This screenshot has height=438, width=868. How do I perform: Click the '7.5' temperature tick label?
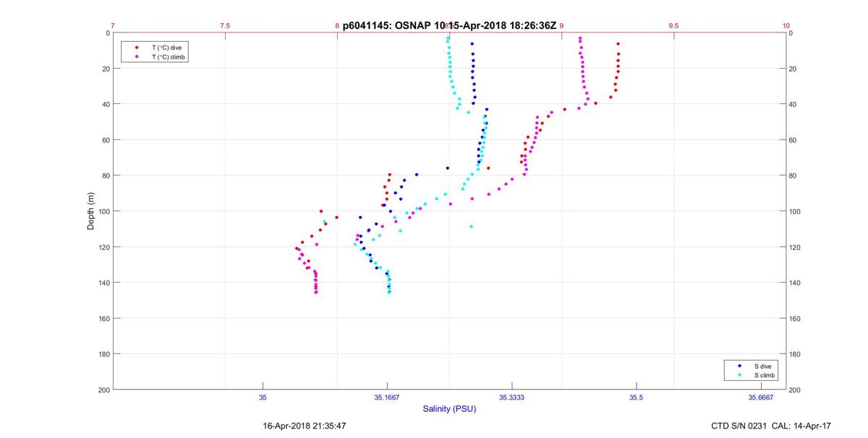tap(225, 25)
